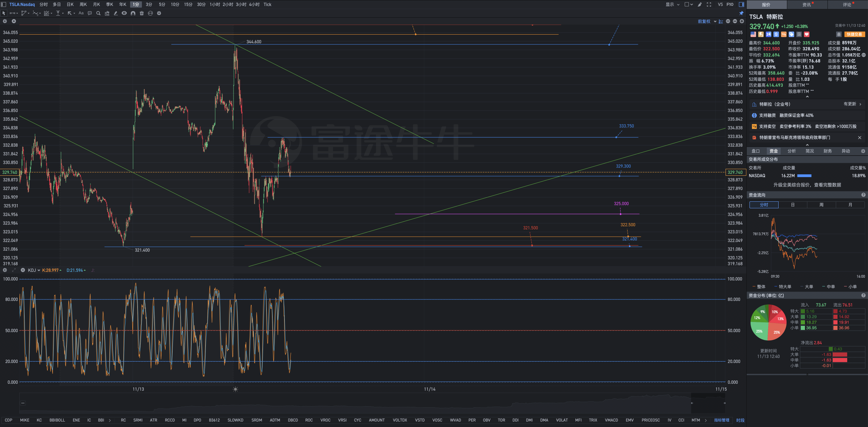This screenshot has height=427, width=868.
Task: Select the Tick chart mode
Action: (267, 5)
